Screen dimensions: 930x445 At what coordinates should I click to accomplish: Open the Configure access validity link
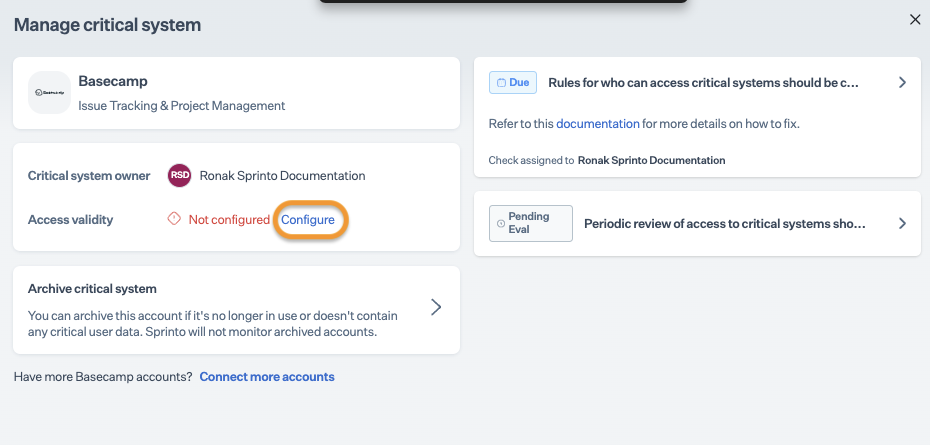[x=308, y=220]
